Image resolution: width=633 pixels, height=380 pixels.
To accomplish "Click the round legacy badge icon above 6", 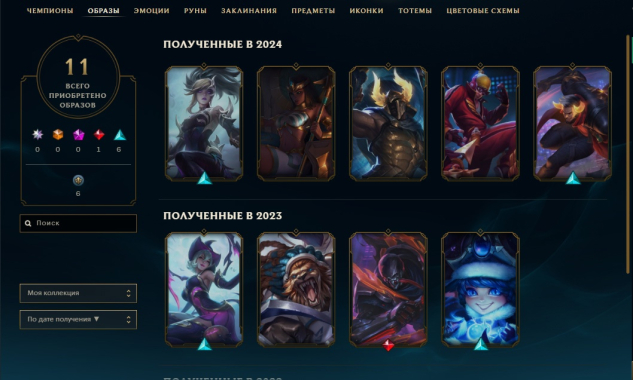I will coord(78,180).
